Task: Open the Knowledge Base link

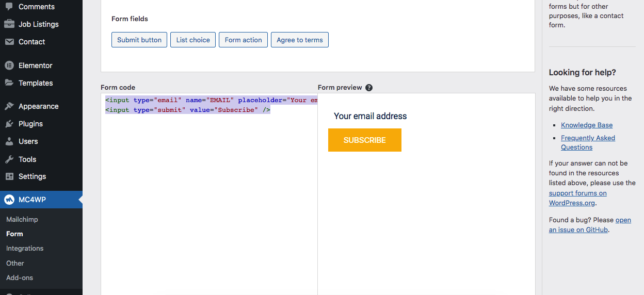Action: click(587, 125)
